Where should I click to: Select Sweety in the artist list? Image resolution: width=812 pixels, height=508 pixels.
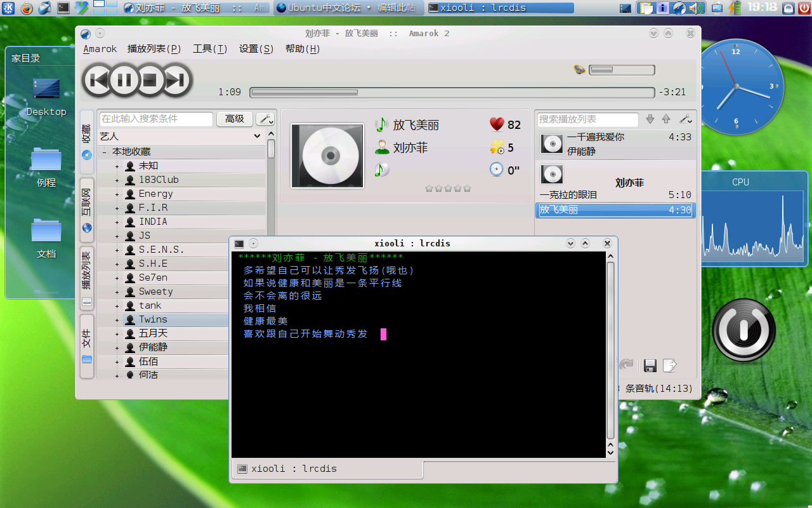pyautogui.click(x=155, y=291)
